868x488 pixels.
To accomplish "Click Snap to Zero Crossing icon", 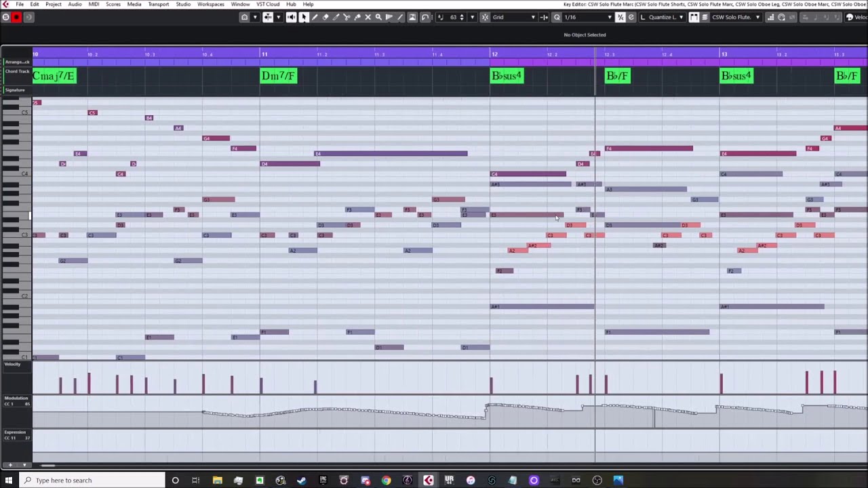I will tap(543, 17).
